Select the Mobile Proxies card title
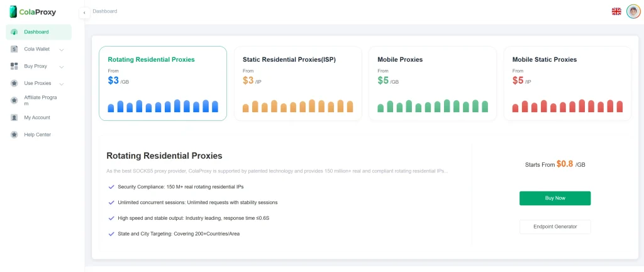644x272 pixels. (400, 60)
